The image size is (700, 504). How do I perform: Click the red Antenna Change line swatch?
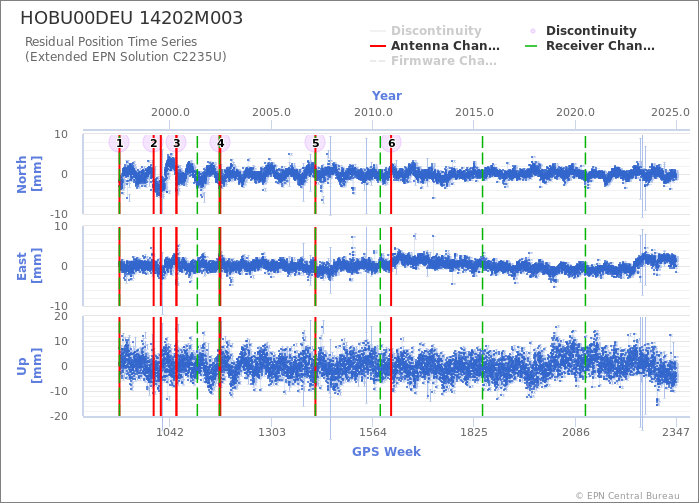click(x=378, y=46)
